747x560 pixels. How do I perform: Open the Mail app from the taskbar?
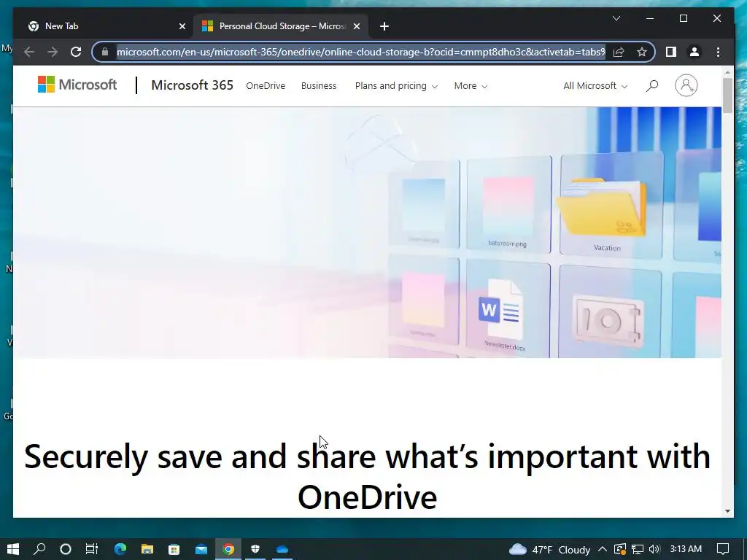tap(201, 549)
